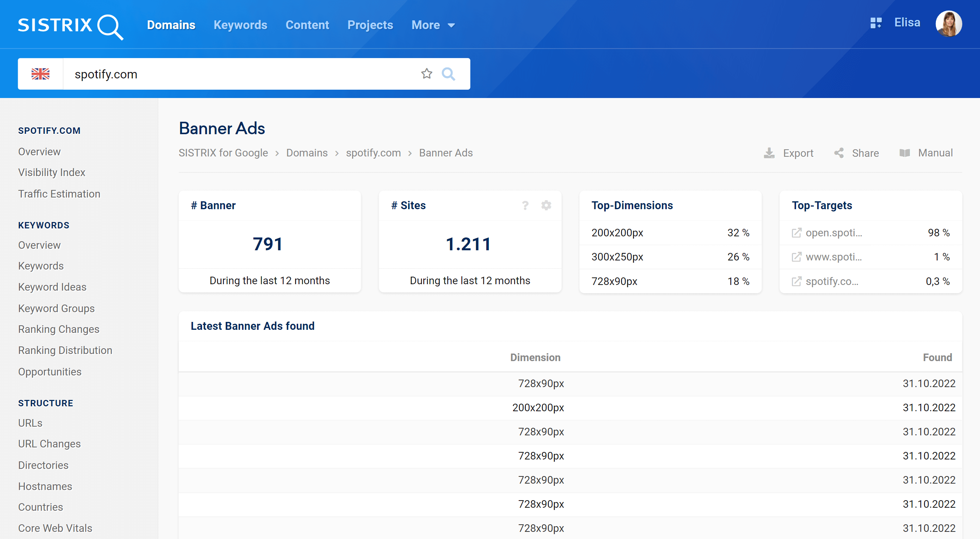The height and width of the screenshot is (539, 980).
Task: Open Countries in sidebar
Action: tap(41, 507)
